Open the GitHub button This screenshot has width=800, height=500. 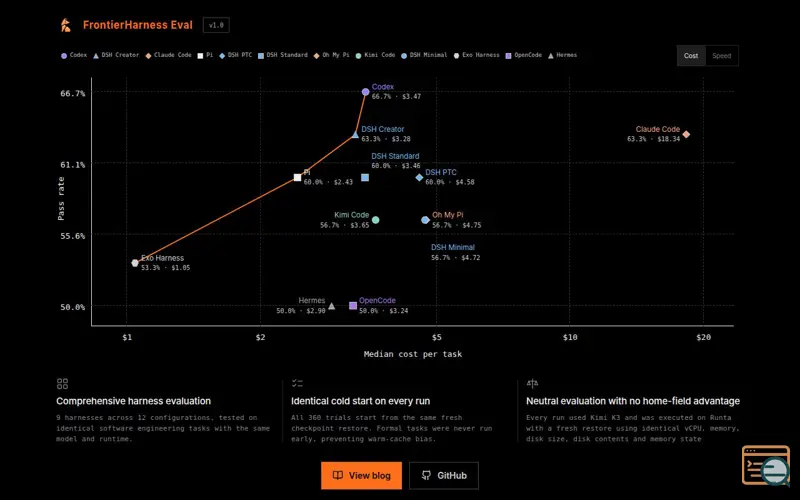pyautogui.click(x=444, y=476)
